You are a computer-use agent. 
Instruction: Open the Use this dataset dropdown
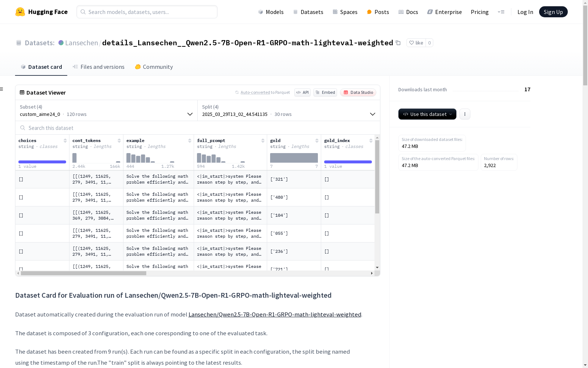pos(427,114)
